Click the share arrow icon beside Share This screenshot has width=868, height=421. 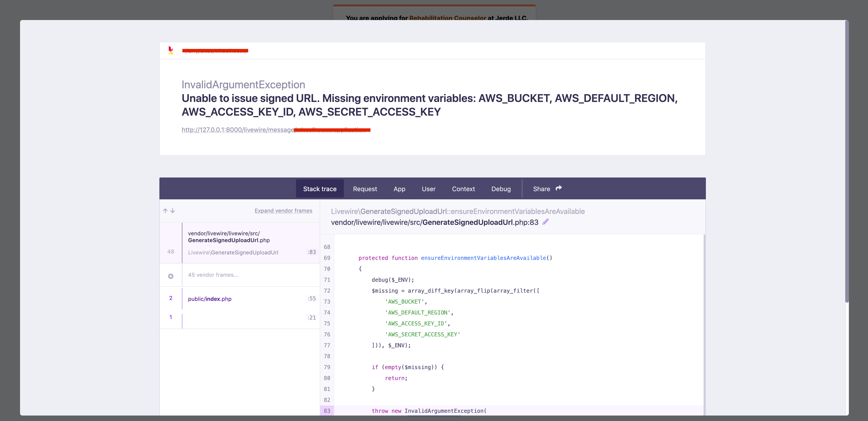(x=558, y=188)
